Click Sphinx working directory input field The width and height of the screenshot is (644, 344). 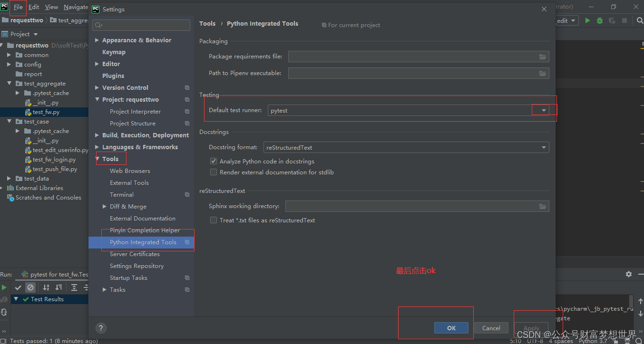[x=417, y=206]
